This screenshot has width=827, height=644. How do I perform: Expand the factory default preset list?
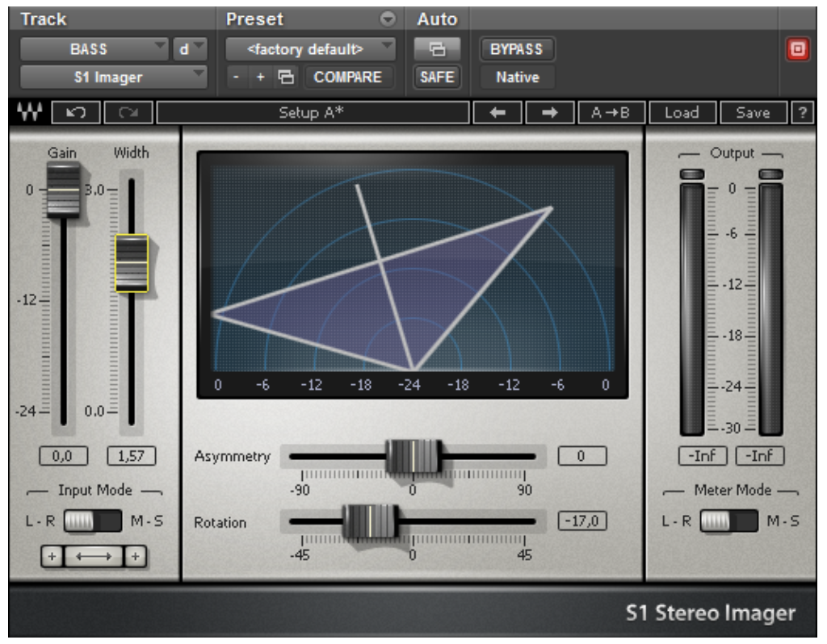point(311,49)
